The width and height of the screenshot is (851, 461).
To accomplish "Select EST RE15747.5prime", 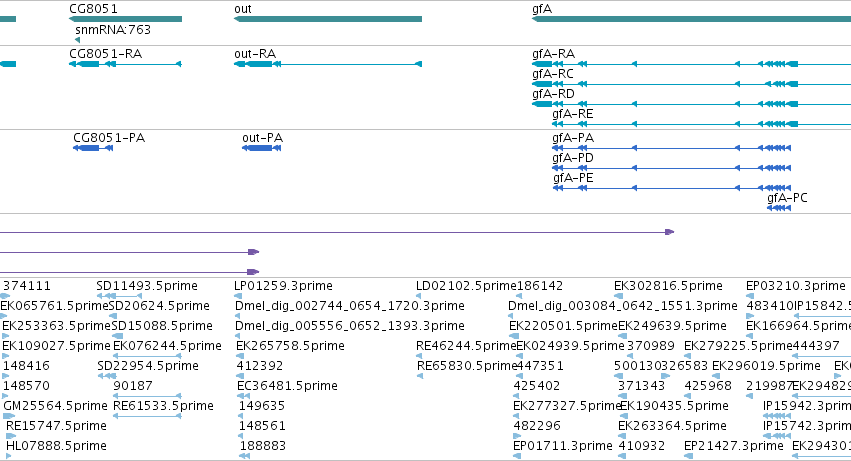I will coord(56,426).
